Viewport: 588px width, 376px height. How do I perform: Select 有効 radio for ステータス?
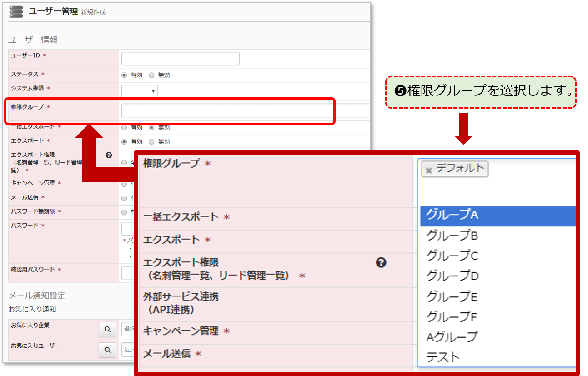tap(124, 75)
